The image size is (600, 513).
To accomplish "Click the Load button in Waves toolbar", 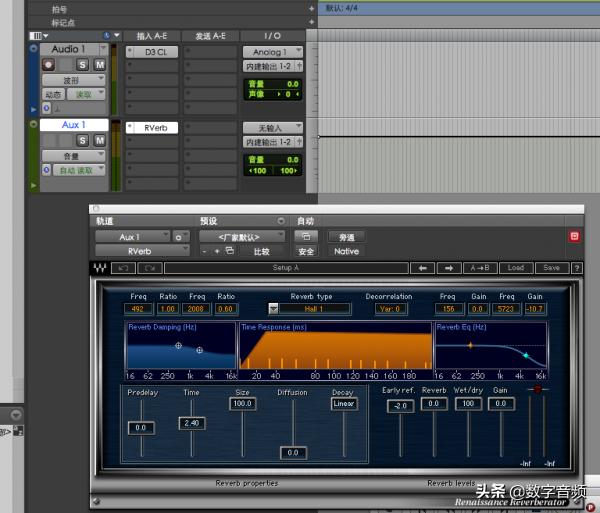I will (x=515, y=268).
